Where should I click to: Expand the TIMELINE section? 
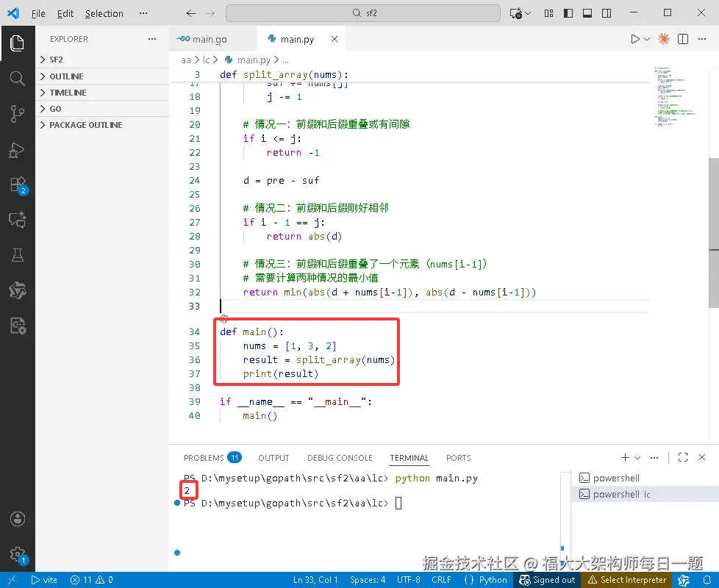(x=102, y=93)
